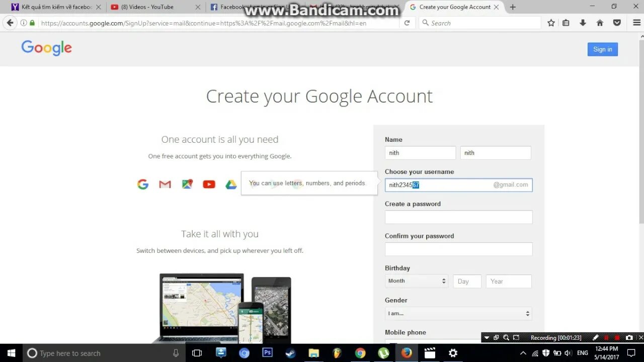This screenshot has height=362, width=644.
Task: Open the Gender 'I am...' dropdown
Action: pos(458,314)
